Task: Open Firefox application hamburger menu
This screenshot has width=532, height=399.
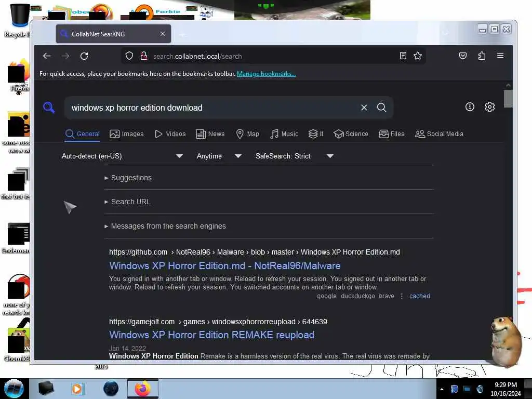Action: 500,56
